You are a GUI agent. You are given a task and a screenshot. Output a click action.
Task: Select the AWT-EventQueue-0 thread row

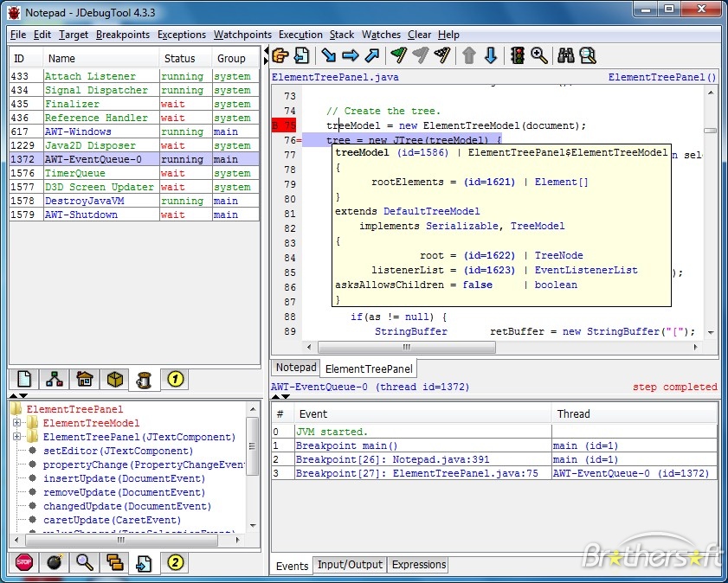coord(134,159)
